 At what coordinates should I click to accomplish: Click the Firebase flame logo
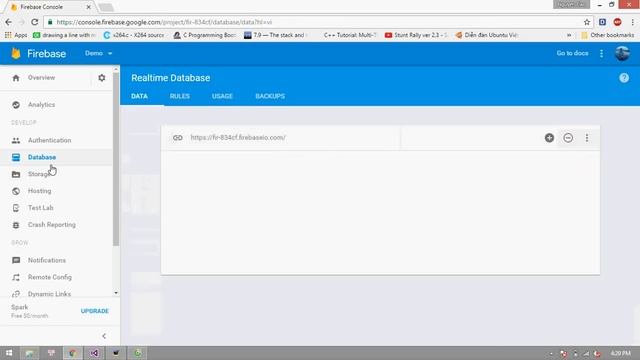[16, 53]
